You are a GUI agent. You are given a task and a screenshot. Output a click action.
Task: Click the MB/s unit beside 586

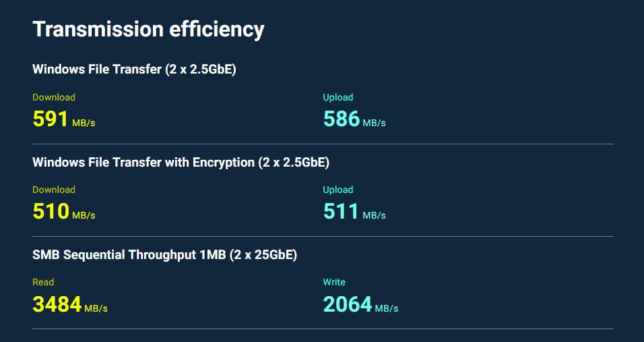pyautogui.click(x=374, y=123)
